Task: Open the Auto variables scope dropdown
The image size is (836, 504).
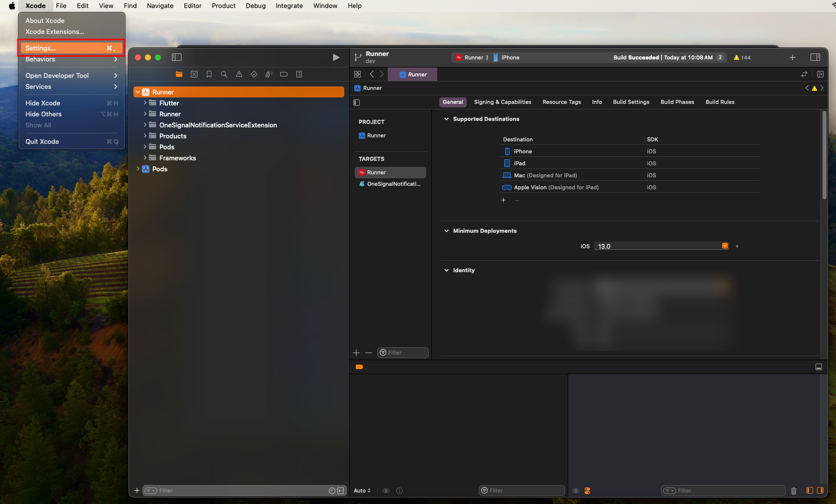Action: [x=362, y=491]
